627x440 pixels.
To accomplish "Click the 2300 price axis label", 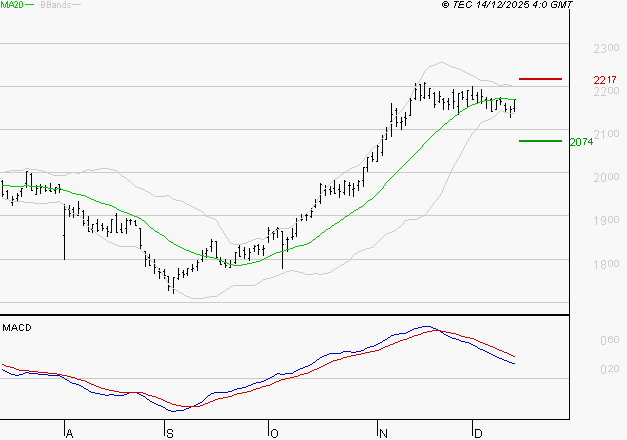I will pos(606,48).
